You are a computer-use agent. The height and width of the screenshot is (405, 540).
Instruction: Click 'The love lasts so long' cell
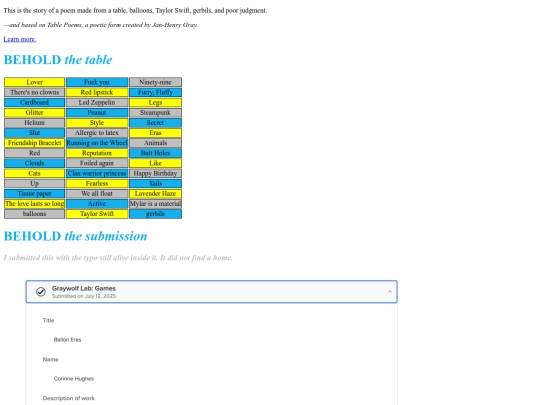point(34,204)
